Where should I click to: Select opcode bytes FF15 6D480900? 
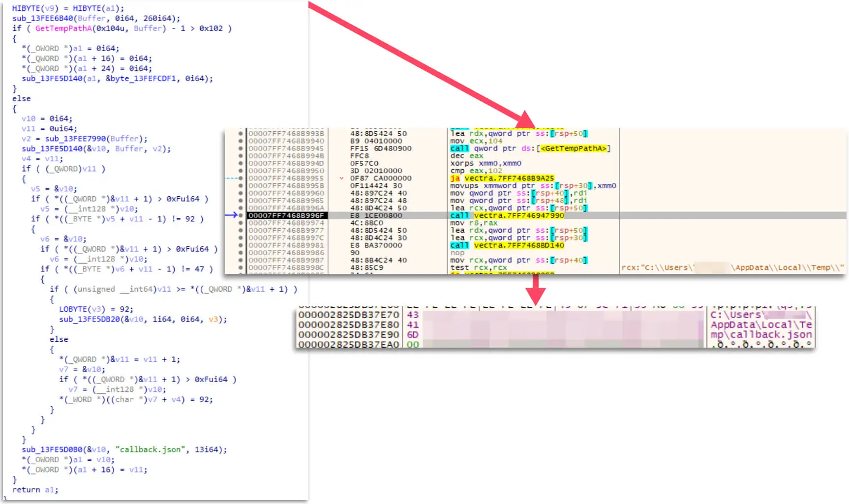coord(381,148)
